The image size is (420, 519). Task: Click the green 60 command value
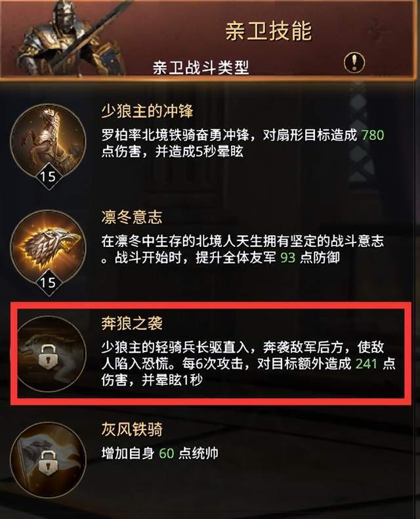pyautogui.click(x=167, y=453)
